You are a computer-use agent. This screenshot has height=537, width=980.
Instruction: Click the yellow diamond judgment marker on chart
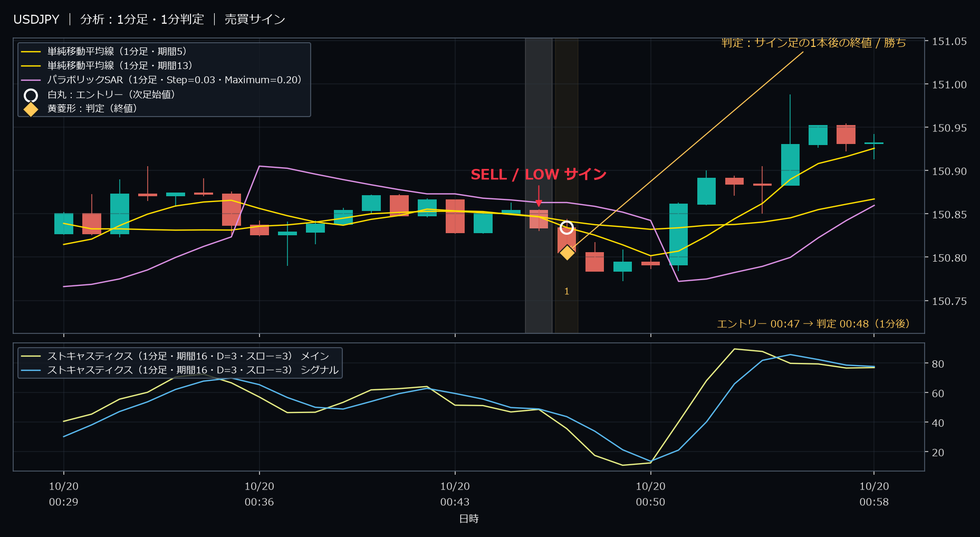click(567, 253)
